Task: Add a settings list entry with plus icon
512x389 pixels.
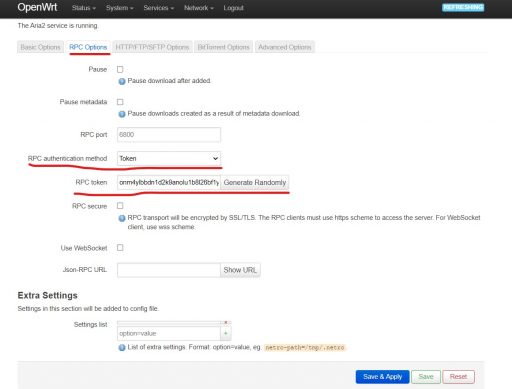Action: pyautogui.click(x=226, y=333)
